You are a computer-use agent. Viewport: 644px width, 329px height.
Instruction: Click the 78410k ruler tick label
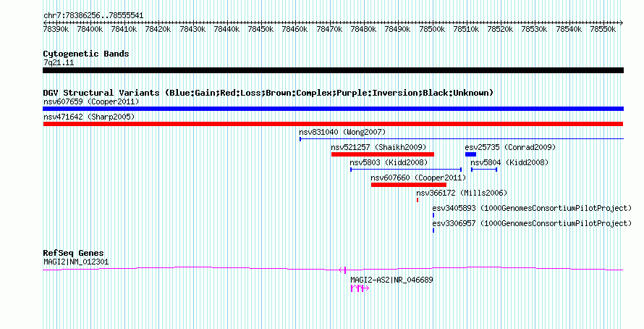[x=124, y=29]
